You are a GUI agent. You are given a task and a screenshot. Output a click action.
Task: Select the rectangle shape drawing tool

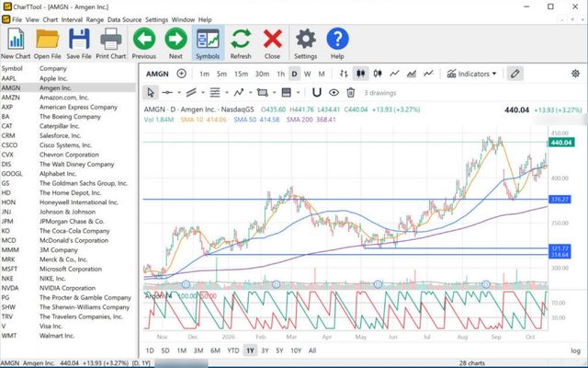tap(263, 92)
